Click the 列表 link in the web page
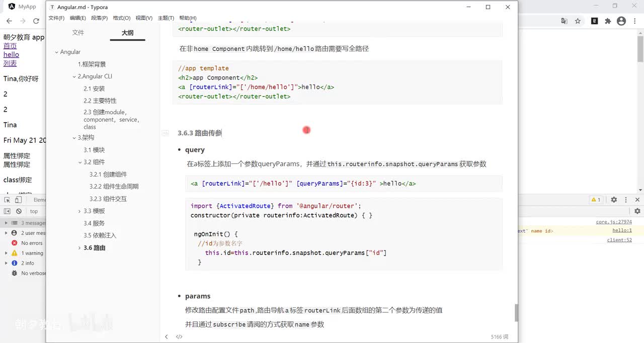This screenshot has width=644, height=343. point(10,63)
